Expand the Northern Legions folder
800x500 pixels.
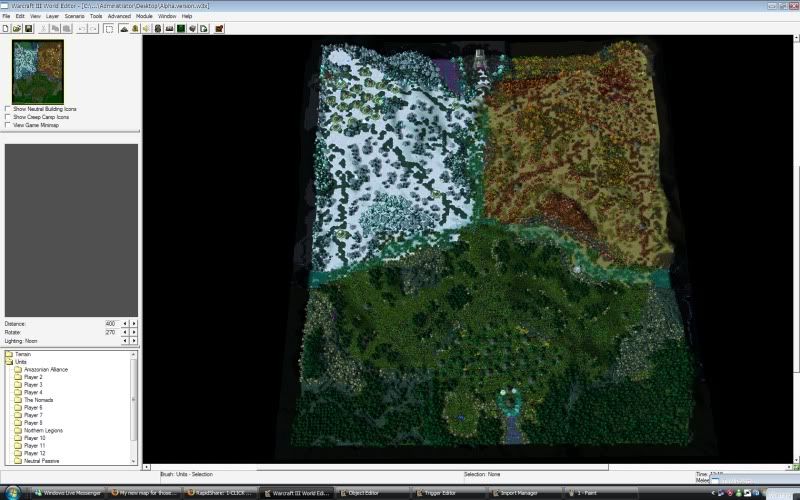(18, 430)
